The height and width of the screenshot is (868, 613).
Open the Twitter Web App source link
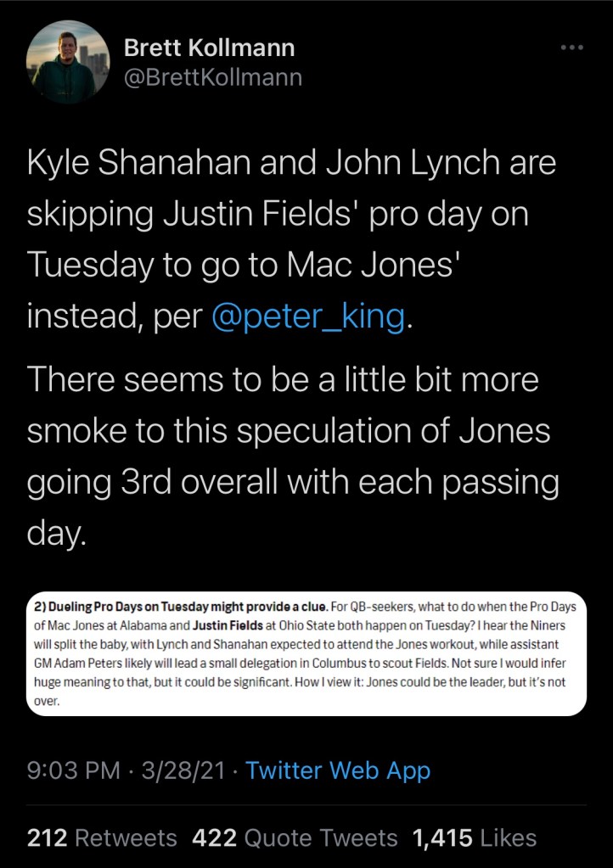(x=338, y=770)
